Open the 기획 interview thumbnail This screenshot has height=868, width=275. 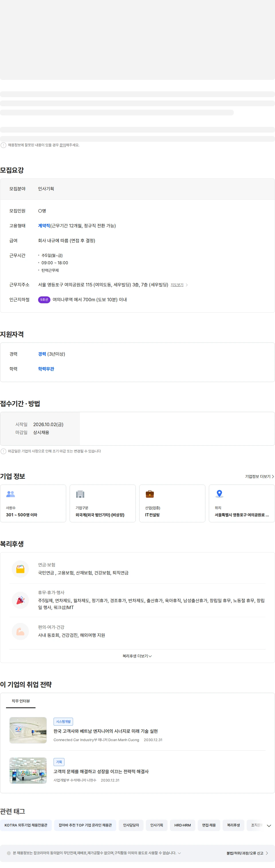pos(28,770)
